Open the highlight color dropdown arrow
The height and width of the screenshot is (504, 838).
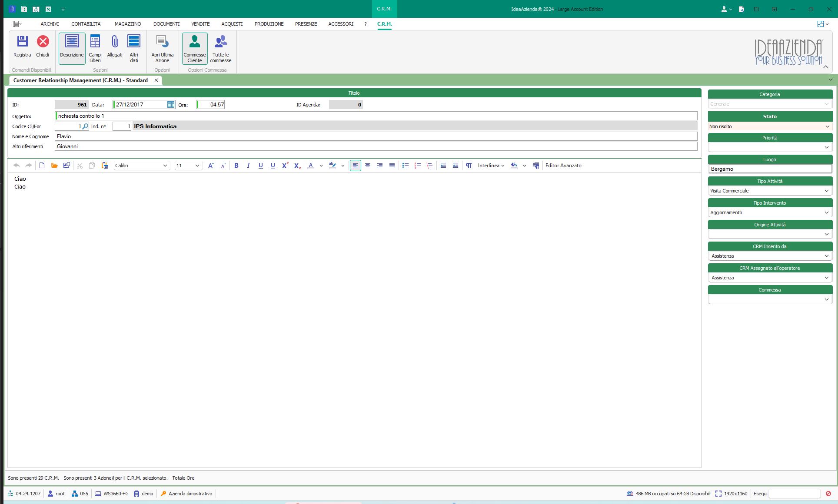coord(343,166)
